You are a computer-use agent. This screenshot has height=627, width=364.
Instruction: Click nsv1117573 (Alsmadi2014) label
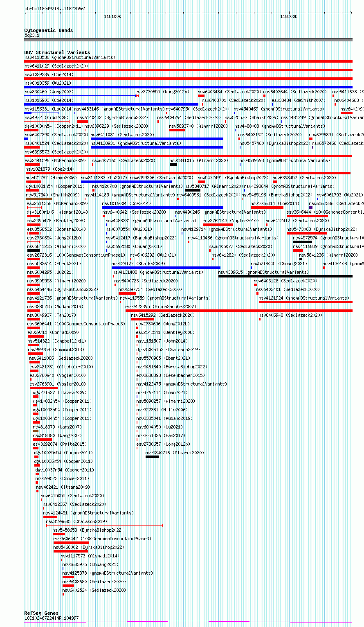pyautogui.click(x=90, y=556)
